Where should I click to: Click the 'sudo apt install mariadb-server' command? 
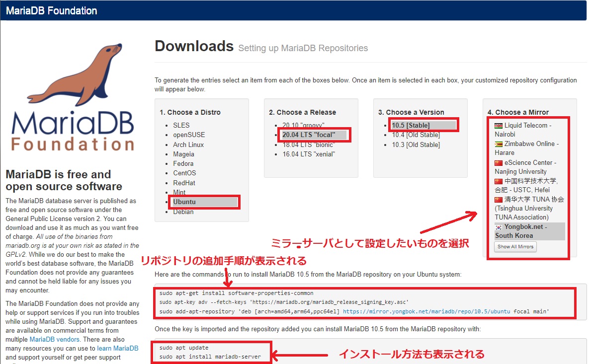(x=210, y=357)
